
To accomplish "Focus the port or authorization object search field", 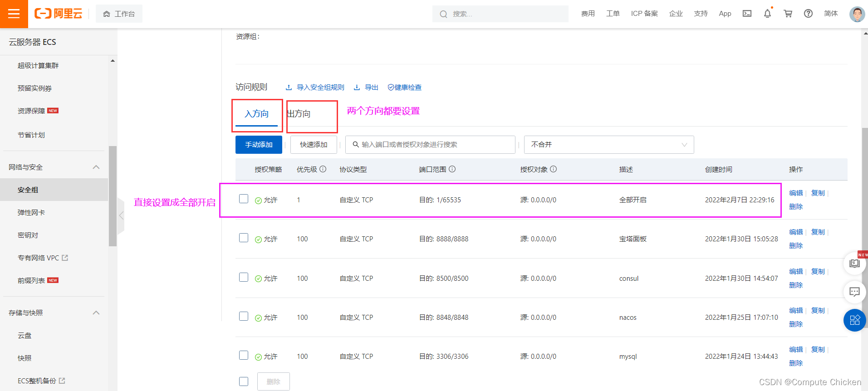I will [430, 145].
